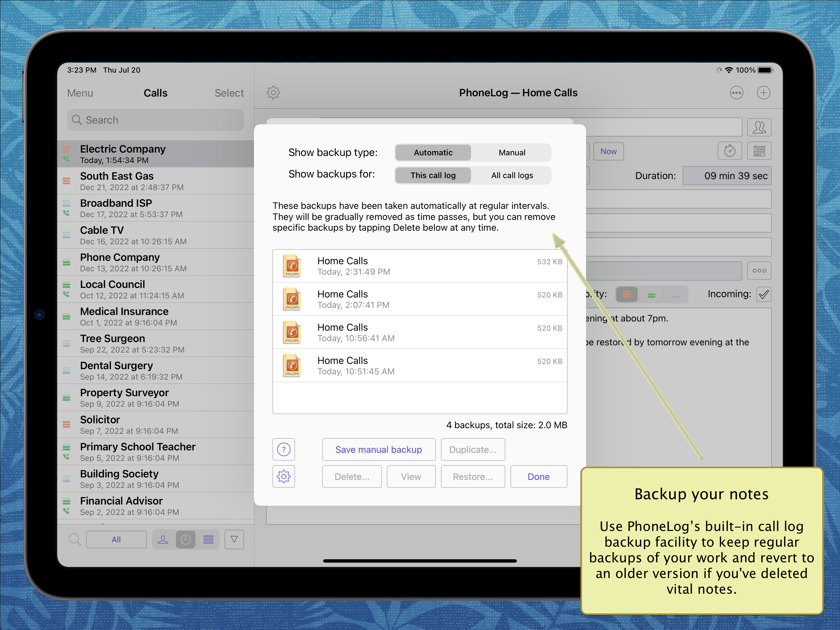This screenshot has width=840, height=630.
Task: Open Broadband ISP call entry
Action: (x=156, y=208)
